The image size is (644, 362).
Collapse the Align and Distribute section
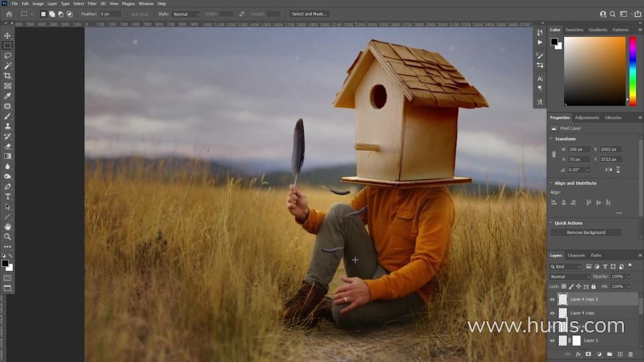(x=551, y=183)
